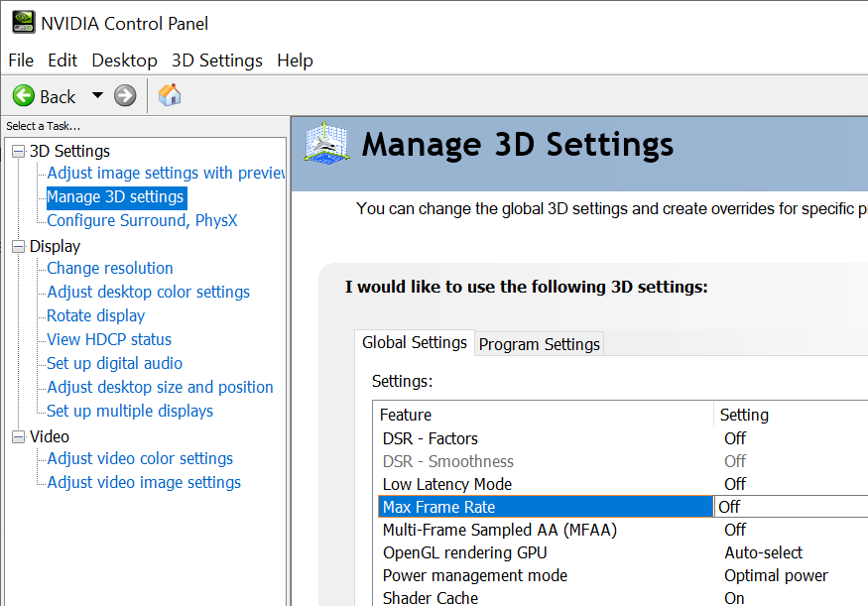Open the Max Frame Rate Off setting field

pos(791,507)
